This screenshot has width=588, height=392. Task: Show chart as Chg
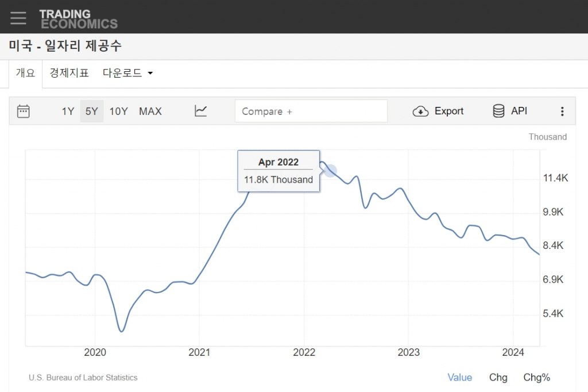point(498,378)
